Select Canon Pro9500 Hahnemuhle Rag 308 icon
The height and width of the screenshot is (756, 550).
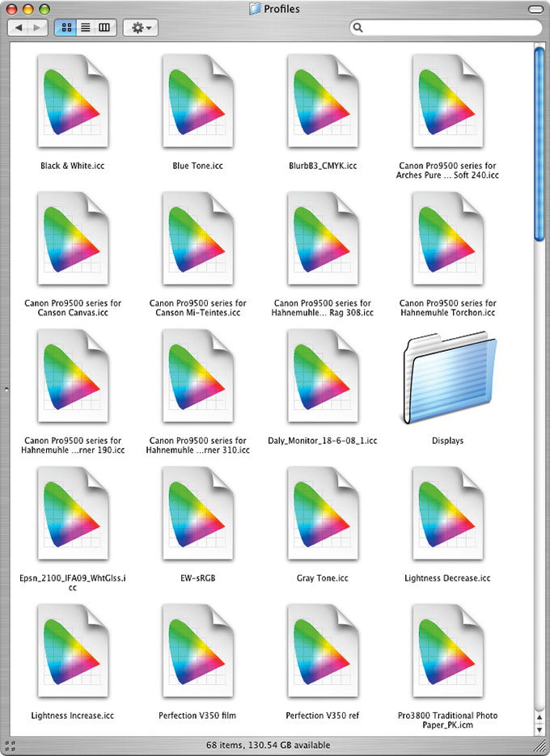coord(323,239)
